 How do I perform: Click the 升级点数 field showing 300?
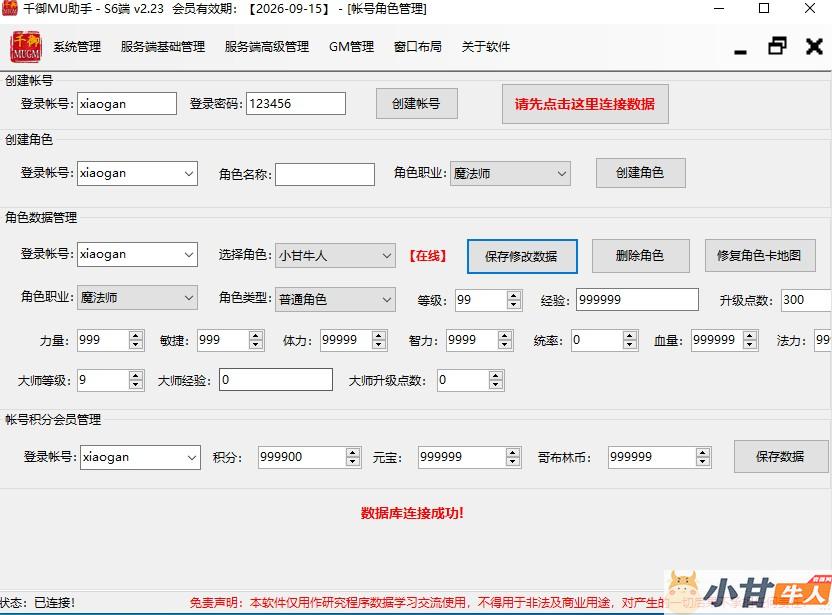[806, 300]
